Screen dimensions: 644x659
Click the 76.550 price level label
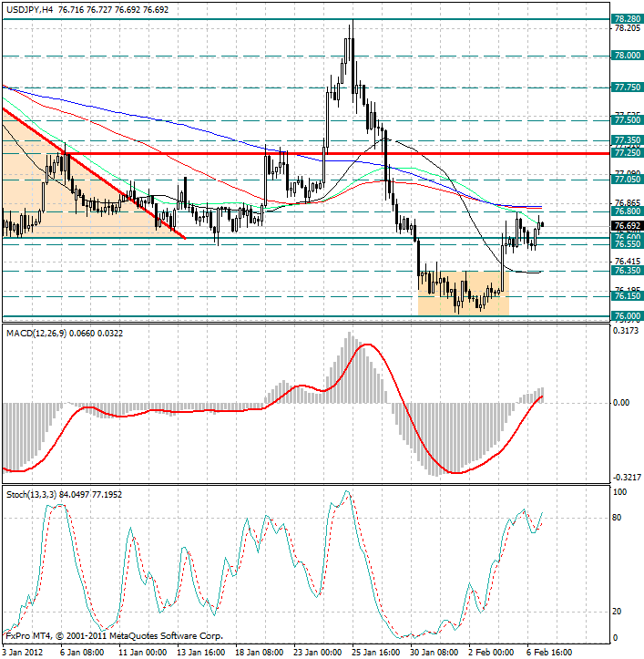[x=628, y=244]
